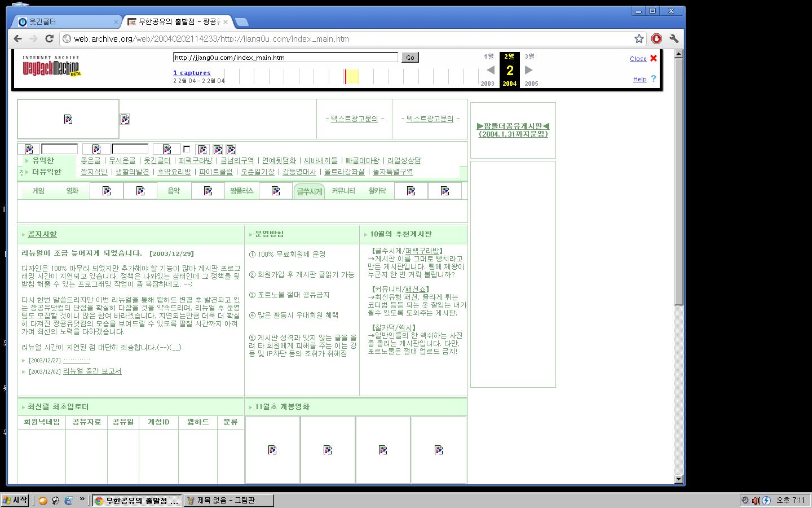The width and height of the screenshot is (812, 508).
Task: Open the 웃긴글터 board link in the page menu
Action: coord(157,160)
